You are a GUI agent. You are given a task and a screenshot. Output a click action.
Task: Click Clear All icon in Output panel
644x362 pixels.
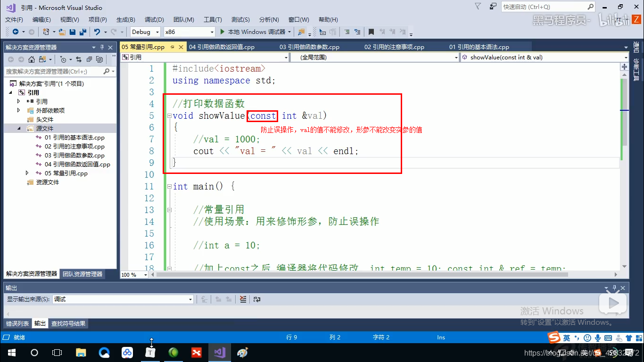point(243,299)
